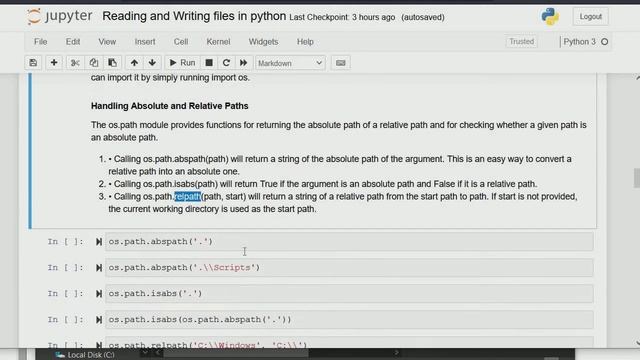Screen dimensions: 640x360
Task: Copy selected cells icon
Action: pos(94,63)
